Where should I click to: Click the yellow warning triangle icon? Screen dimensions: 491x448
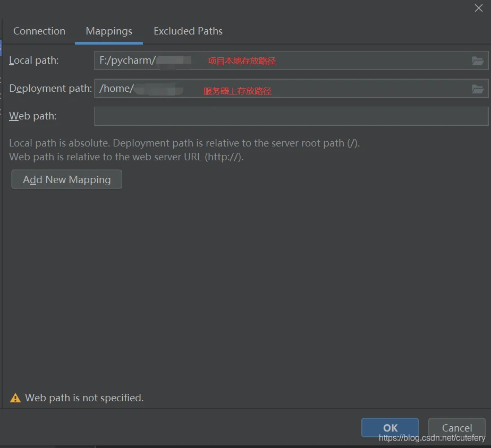15,398
